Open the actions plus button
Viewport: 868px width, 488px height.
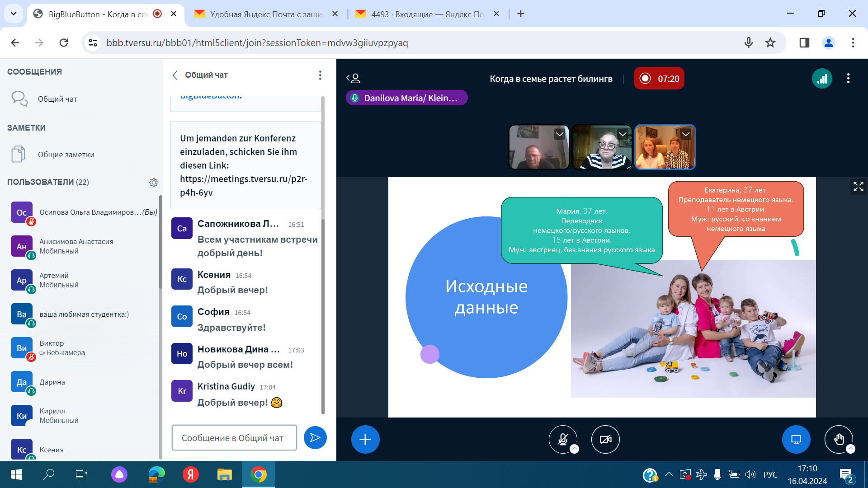pos(365,439)
